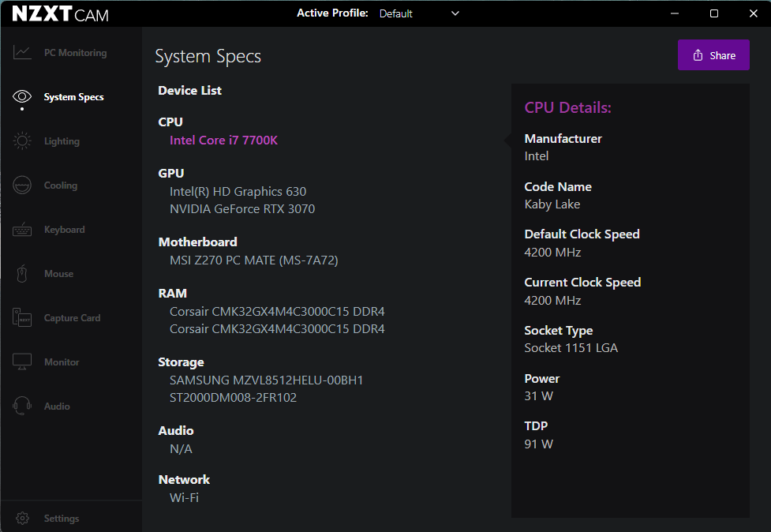Viewport: 771px width, 532px height.
Task: Click the PC Monitoring chart icon
Action: click(22, 52)
